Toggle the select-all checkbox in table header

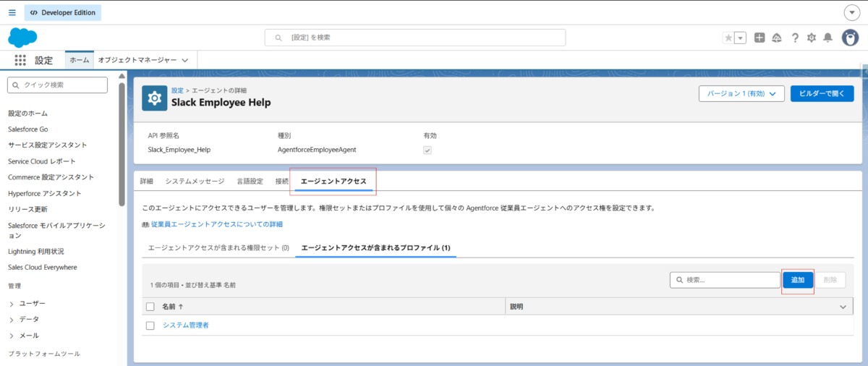tap(150, 307)
